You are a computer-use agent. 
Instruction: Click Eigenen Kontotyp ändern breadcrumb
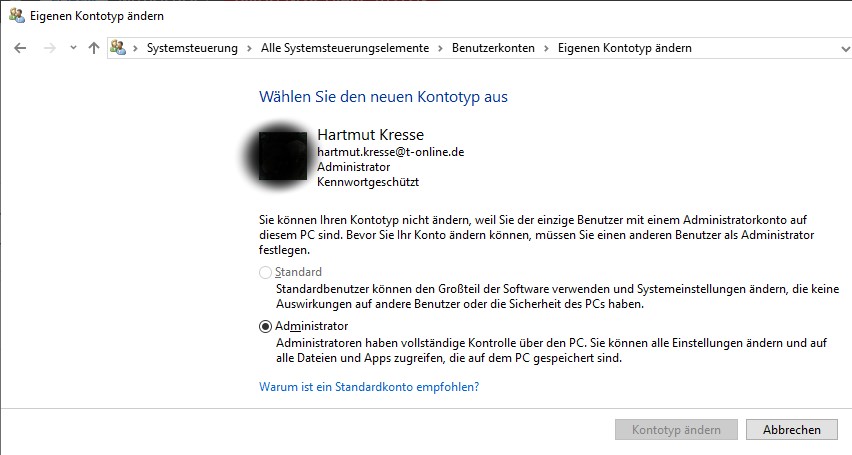tap(625, 48)
